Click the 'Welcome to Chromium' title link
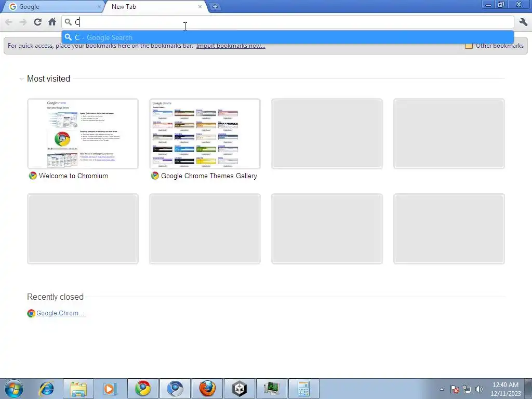 point(73,176)
